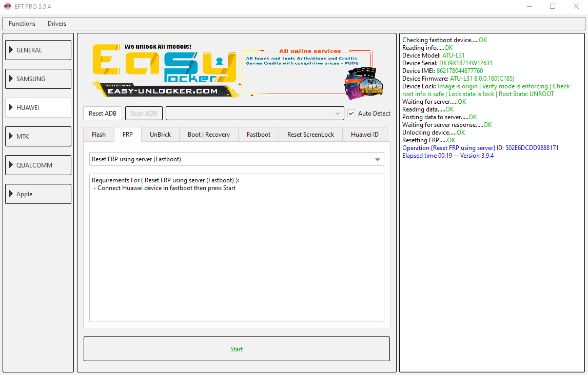Open the Functions menu

[x=22, y=23]
